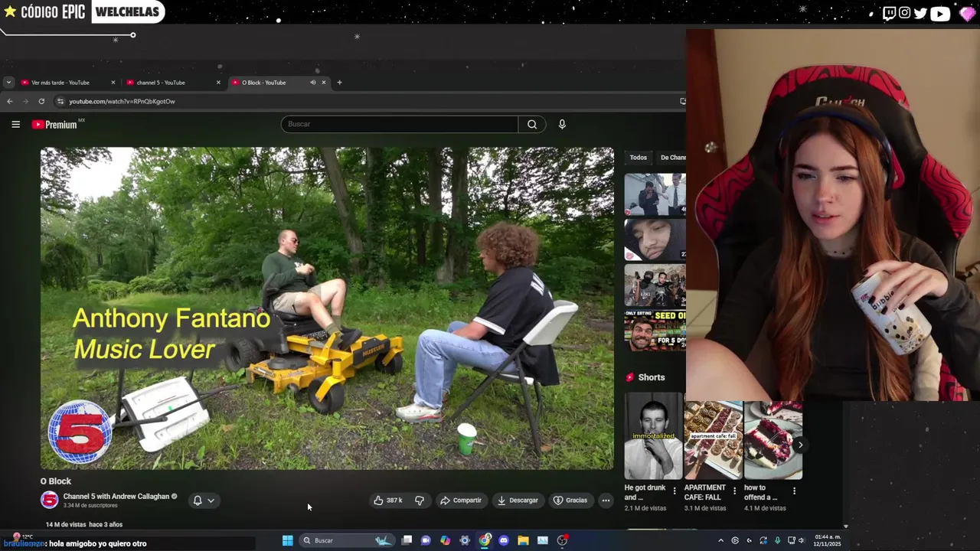This screenshot has height=551, width=980.
Task: Click the 'O Block' video title
Action: 56,481
